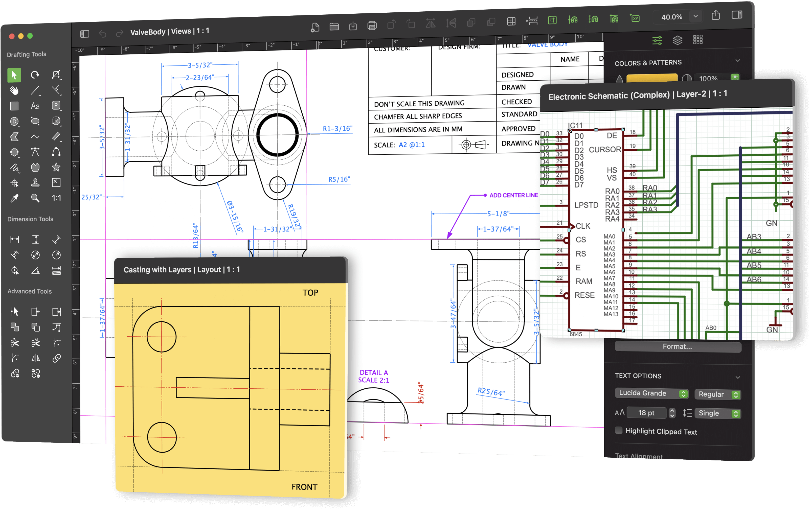Select the Hand pan tool
812x516 pixels.
pyautogui.click(x=14, y=91)
